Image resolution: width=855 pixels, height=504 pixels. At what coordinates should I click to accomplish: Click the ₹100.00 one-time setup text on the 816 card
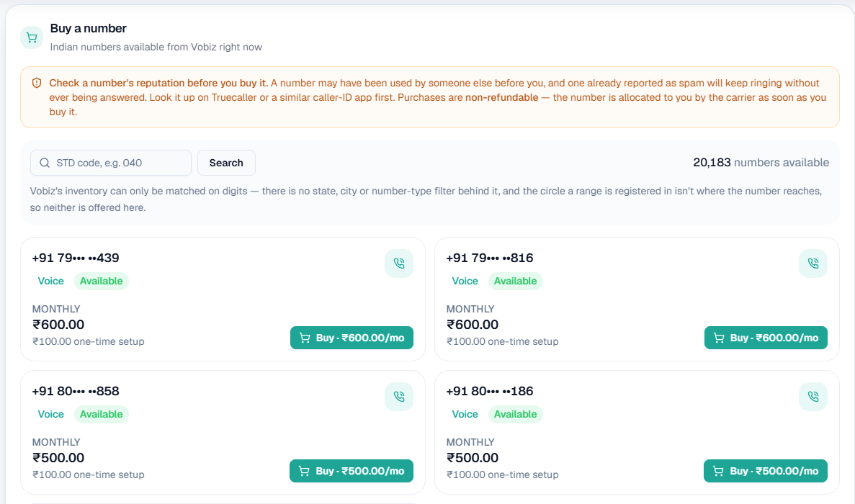click(x=503, y=341)
